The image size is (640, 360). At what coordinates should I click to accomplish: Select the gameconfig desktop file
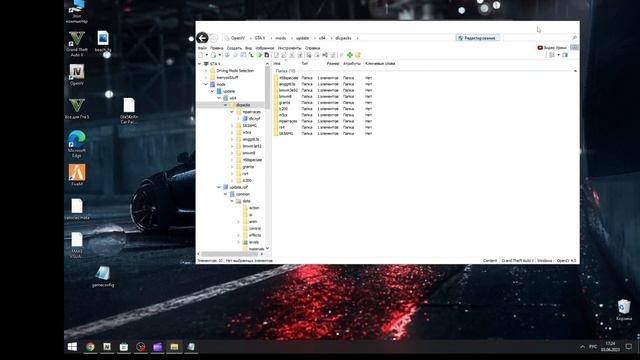(103, 276)
